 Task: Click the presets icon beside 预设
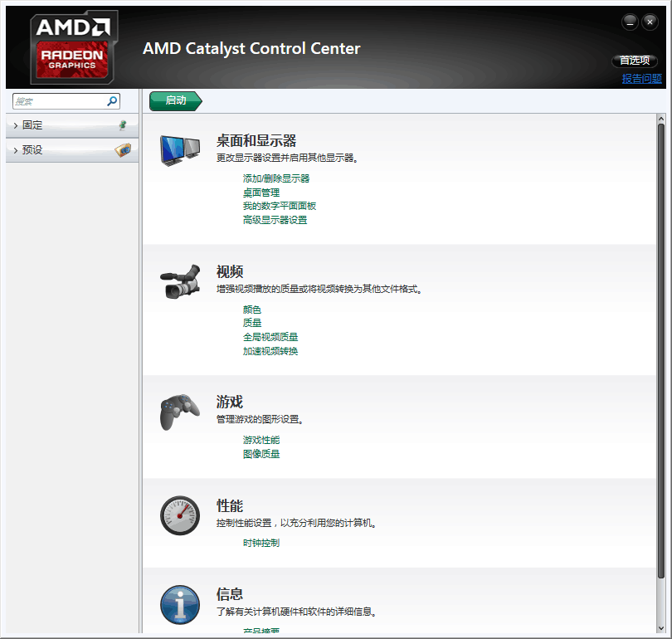(122, 150)
